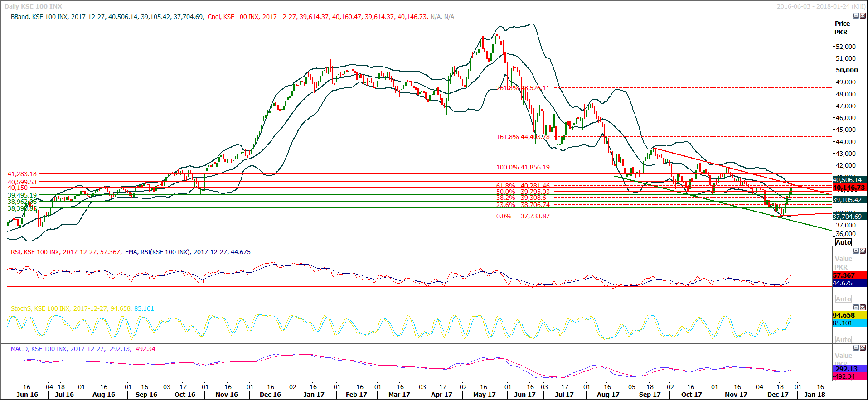Close the StochS indicator pane
Image resolution: width=868 pixels, height=400 pixels.
pyautogui.click(x=863, y=308)
